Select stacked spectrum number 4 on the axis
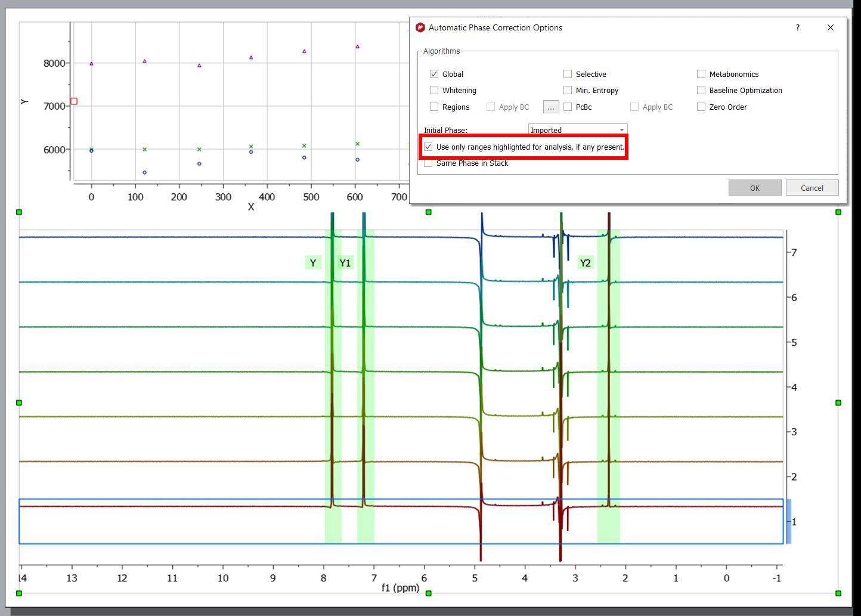Image resolution: width=861 pixels, height=616 pixels. point(794,387)
